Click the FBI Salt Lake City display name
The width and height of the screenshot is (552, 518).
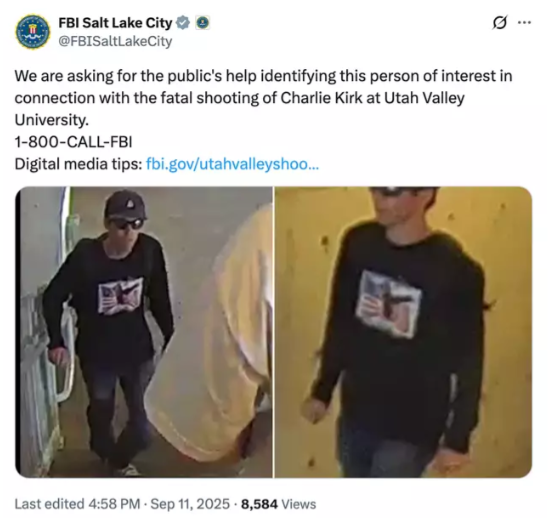tap(115, 23)
